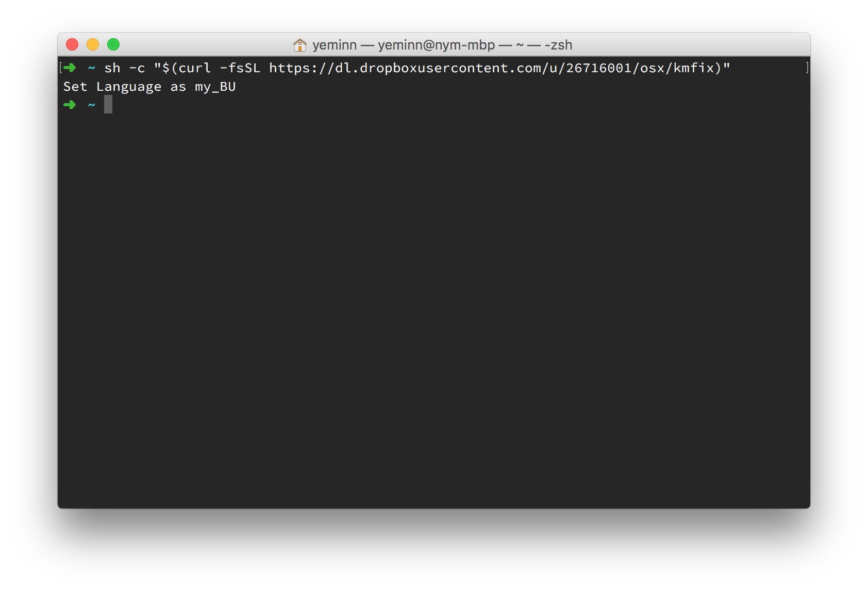Click the right bracket mark at line end
Image resolution: width=868 pixels, height=591 pixels.
pos(807,68)
